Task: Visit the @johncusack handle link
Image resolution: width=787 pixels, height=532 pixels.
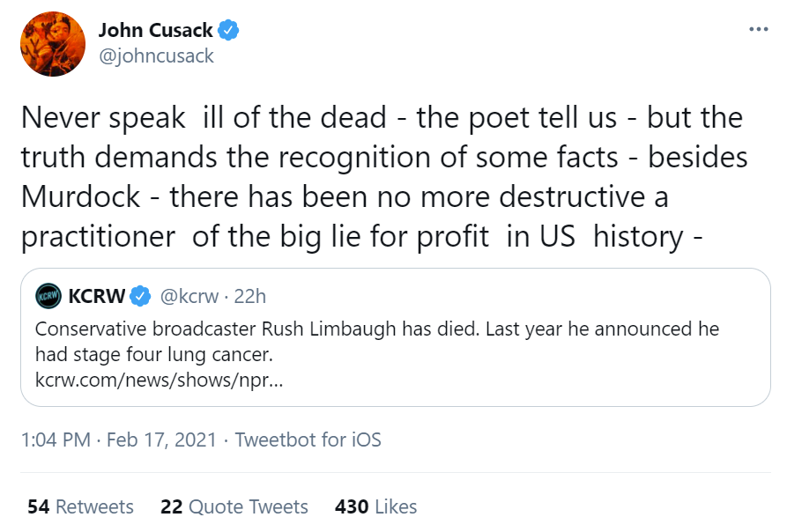Action: click(x=155, y=56)
